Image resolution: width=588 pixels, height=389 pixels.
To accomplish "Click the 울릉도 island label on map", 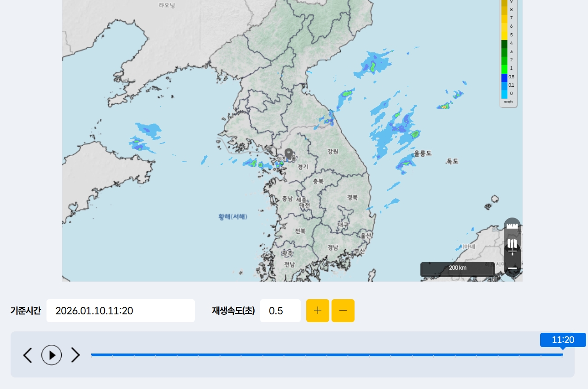I will 423,153.
